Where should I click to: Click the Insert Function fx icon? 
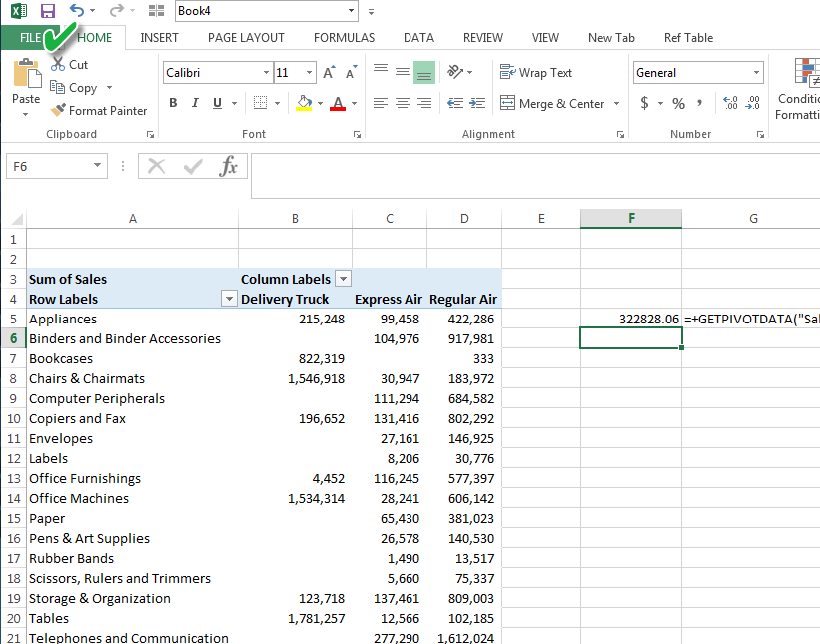[x=229, y=166]
